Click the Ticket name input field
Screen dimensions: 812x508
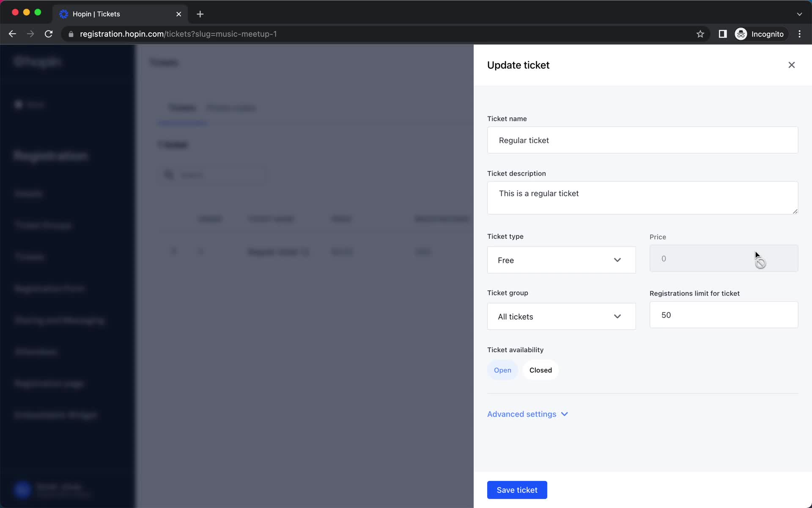coord(642,140)
